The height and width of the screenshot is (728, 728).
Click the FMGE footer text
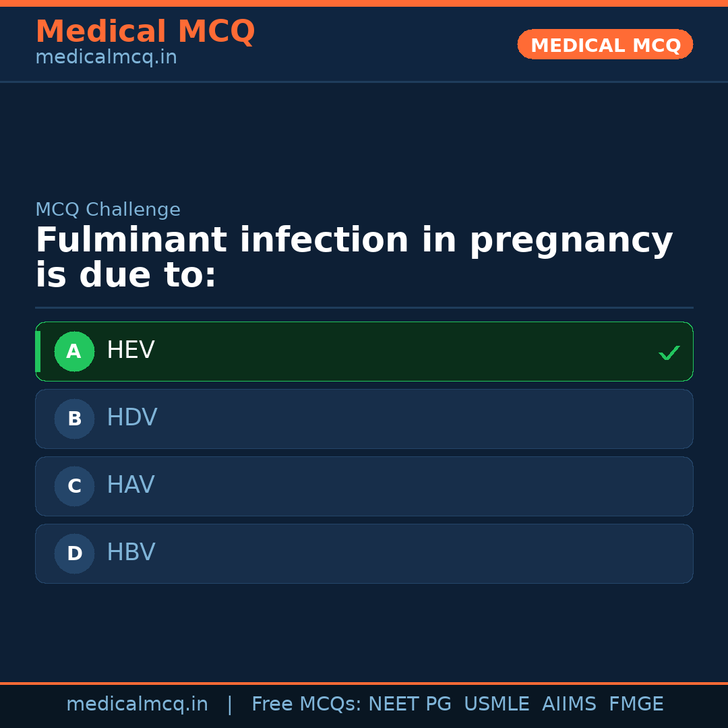pyautogui.click(x=636, y=704)
